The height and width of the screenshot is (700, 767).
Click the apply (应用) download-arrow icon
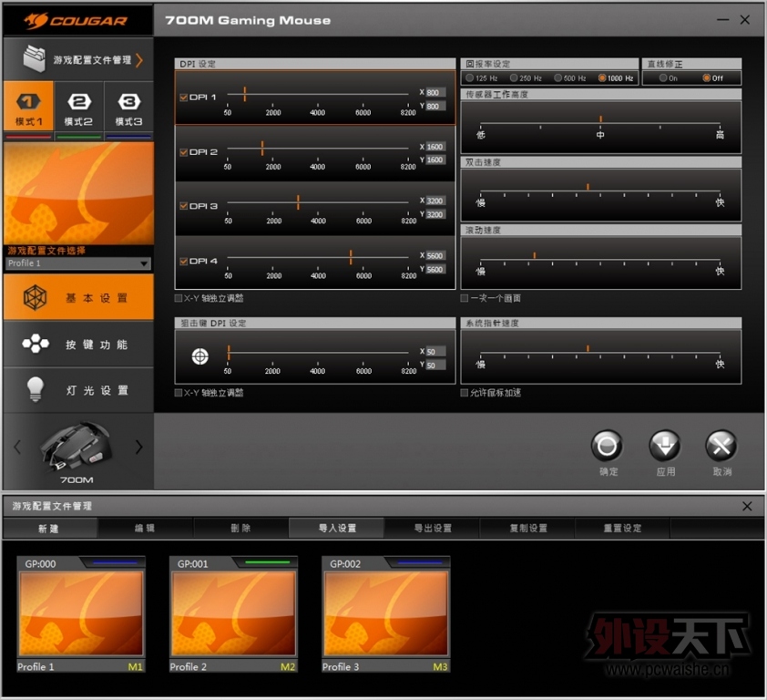tap(665, 446)
